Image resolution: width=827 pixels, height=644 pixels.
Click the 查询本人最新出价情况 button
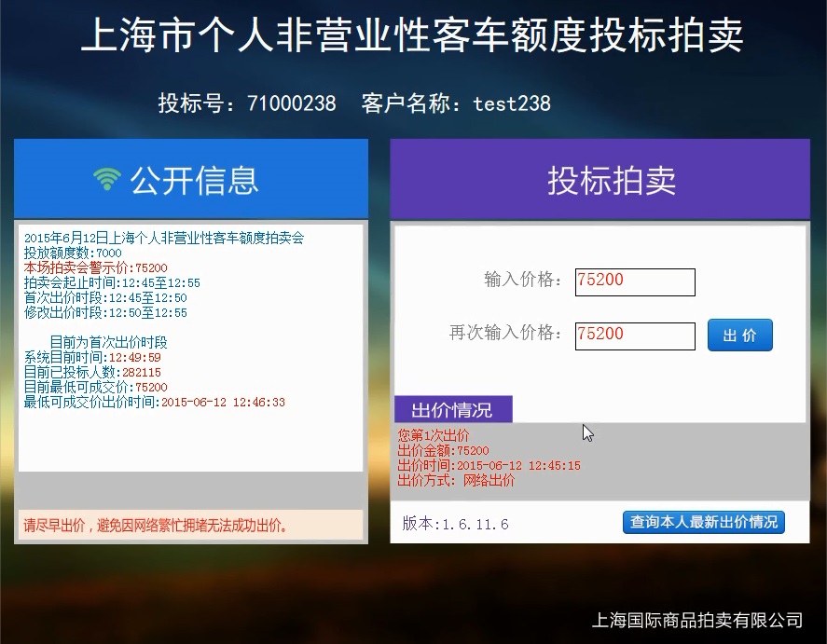(x=704, y=522)
